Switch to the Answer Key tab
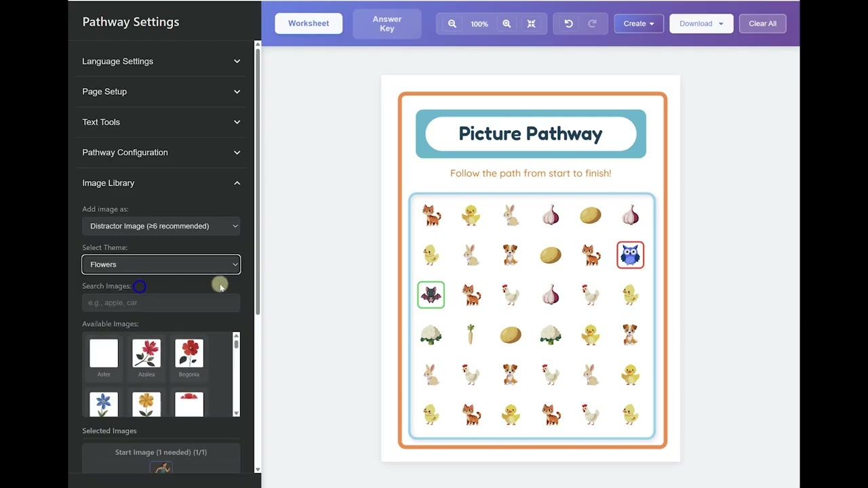Screen dimensions: 868x488 [x=387, y=24]
